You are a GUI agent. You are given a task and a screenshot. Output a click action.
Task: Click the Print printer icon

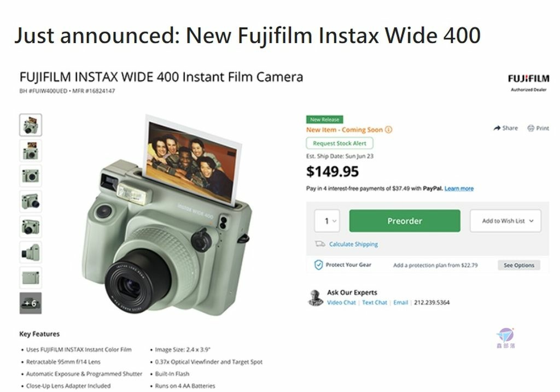(x=530, y=128)
